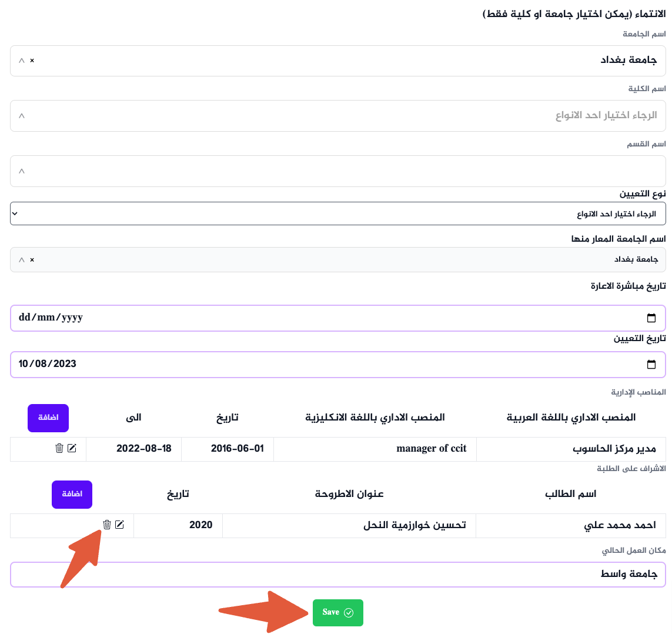Collapse the اسم الجامعة dropdown chevron

[21, 61]
